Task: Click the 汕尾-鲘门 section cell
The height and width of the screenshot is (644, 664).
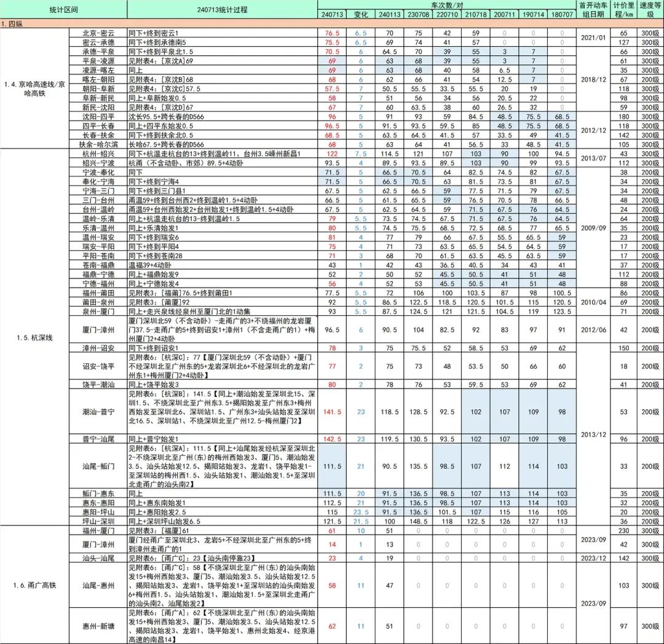Action: (98, 466)
